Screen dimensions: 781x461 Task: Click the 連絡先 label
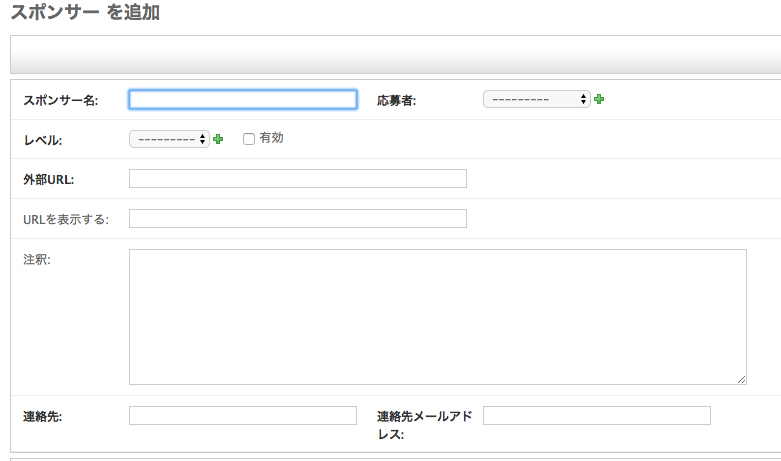[x=42, y=417]
